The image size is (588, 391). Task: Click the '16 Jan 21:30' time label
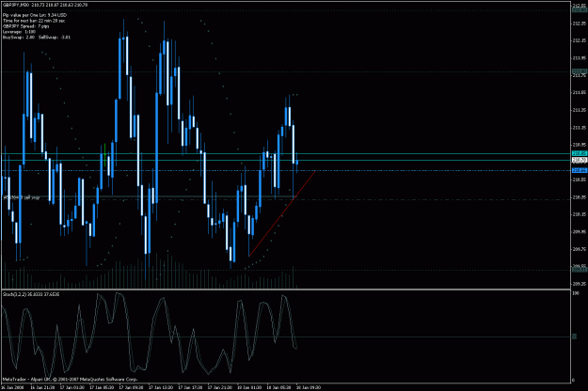[42, 388]
